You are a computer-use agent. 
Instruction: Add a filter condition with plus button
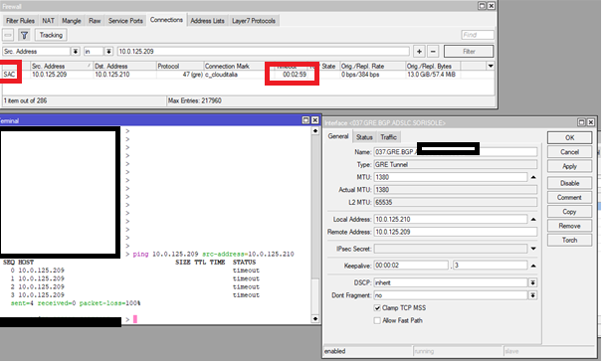419,52
